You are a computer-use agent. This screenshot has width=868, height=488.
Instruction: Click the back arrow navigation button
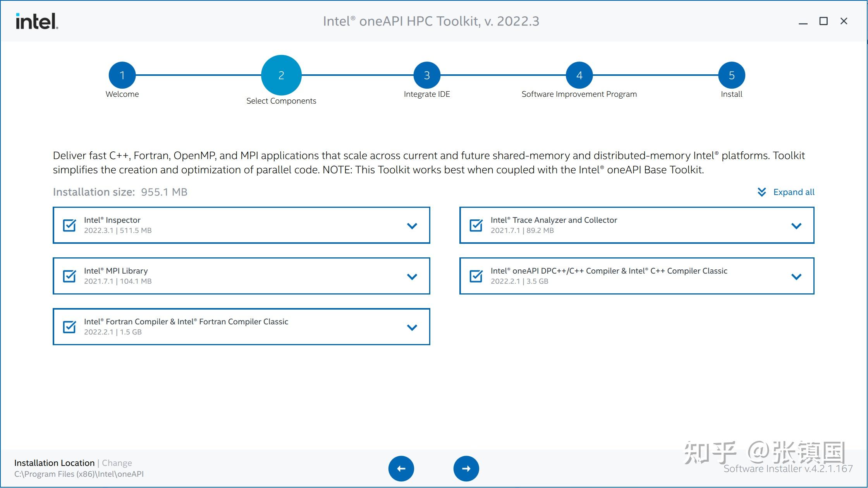click(x=401, y=468)
